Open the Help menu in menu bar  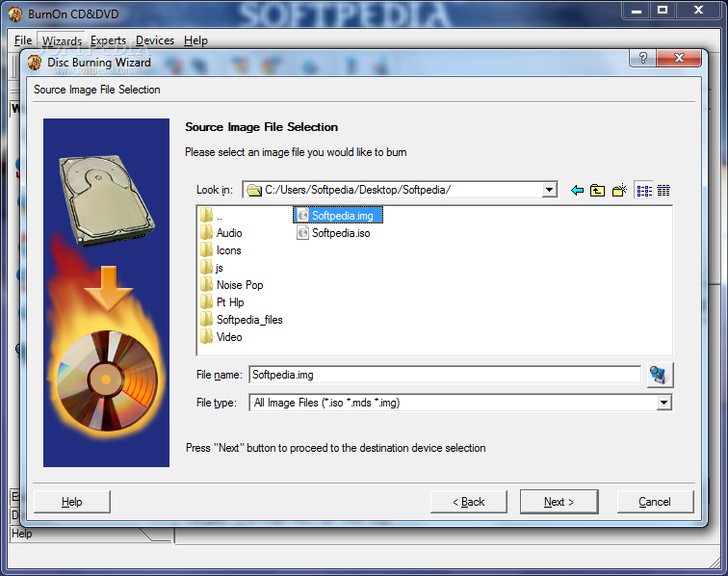coord(195,40)
